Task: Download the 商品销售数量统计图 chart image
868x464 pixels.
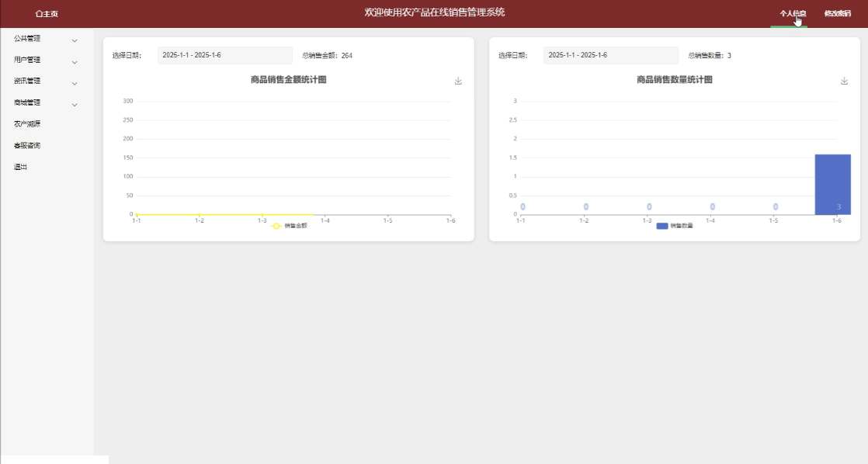Action: pos(844,81)
